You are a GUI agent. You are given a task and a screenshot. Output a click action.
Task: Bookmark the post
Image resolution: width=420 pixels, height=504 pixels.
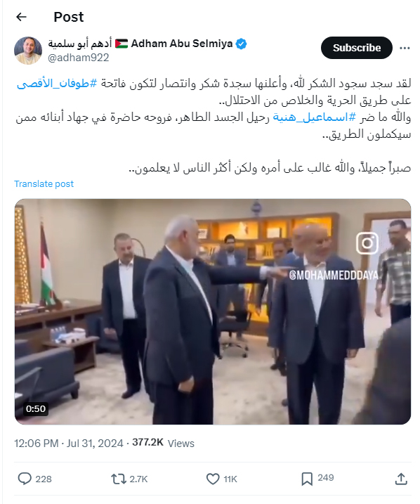point(307,479)
